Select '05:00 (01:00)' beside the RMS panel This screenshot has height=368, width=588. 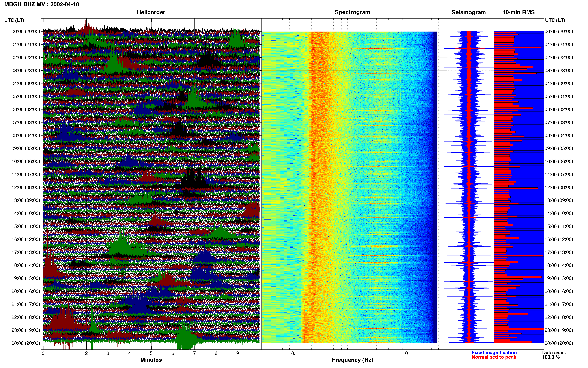(x=559, y=96)
